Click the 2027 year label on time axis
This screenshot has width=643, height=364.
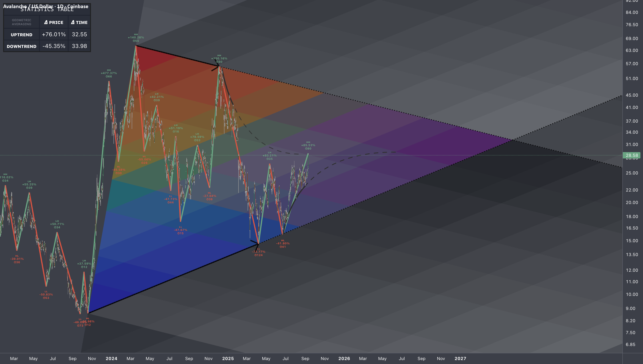(460, 358)
